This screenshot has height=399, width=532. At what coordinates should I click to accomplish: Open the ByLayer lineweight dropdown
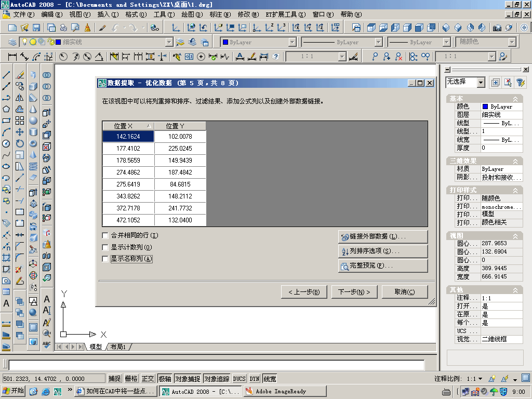click(x=447, y=42)
